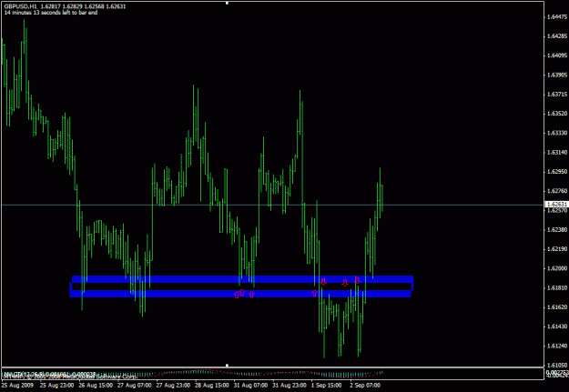Viewport: 569px width, 392px height.
Task: Click the 1.62380 price axis label
Action: tap(557, 229)
